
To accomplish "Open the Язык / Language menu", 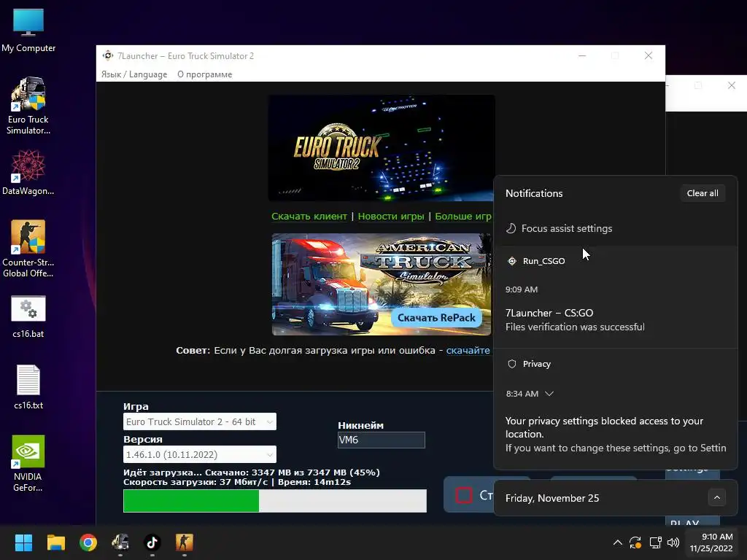I will (x=134, y=74).
